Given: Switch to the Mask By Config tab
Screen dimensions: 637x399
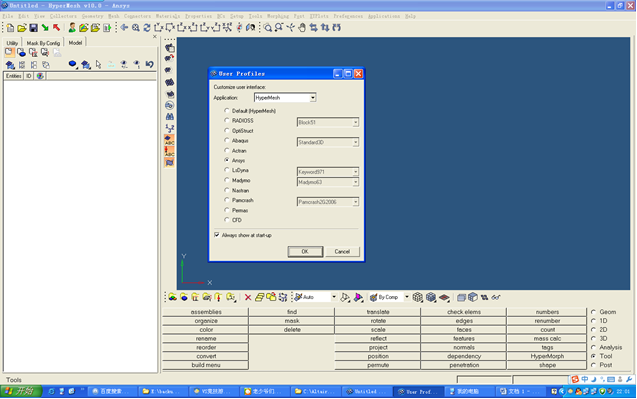Looking at the screenshot, I should (x=43, y=43).
